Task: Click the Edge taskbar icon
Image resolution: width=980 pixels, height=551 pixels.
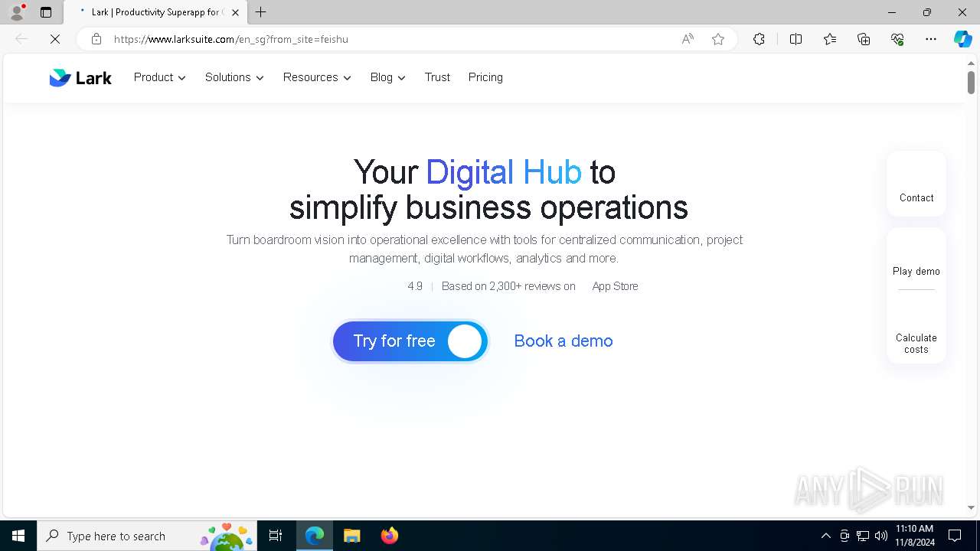Action: 315,536
